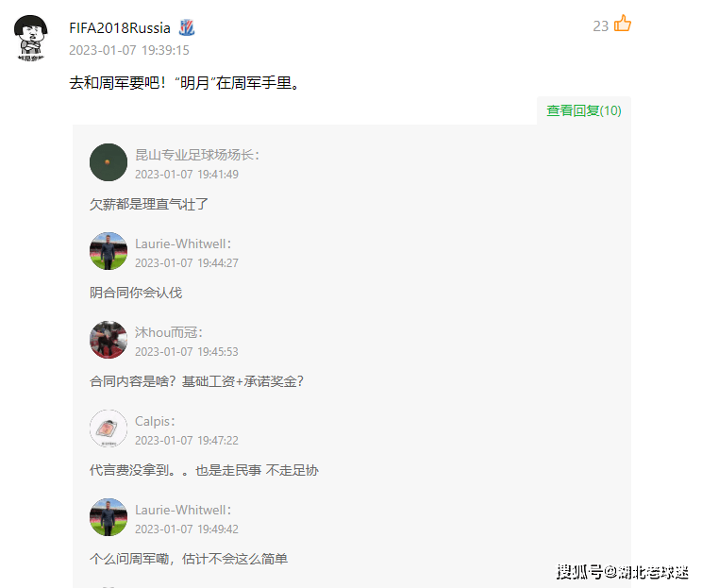This screenshot has height=588, width=702.
Task: Click the like count 23
Action: pos(601,26)
